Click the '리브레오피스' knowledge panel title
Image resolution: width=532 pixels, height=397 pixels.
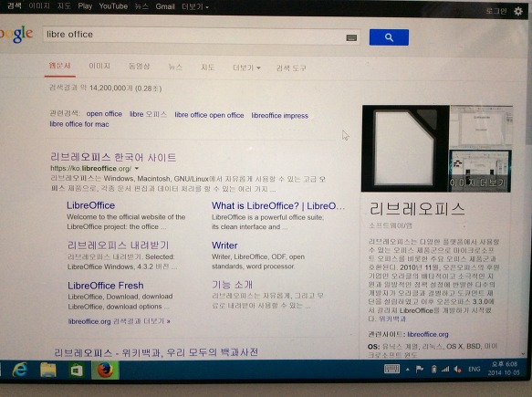click(x=417, y=208)
